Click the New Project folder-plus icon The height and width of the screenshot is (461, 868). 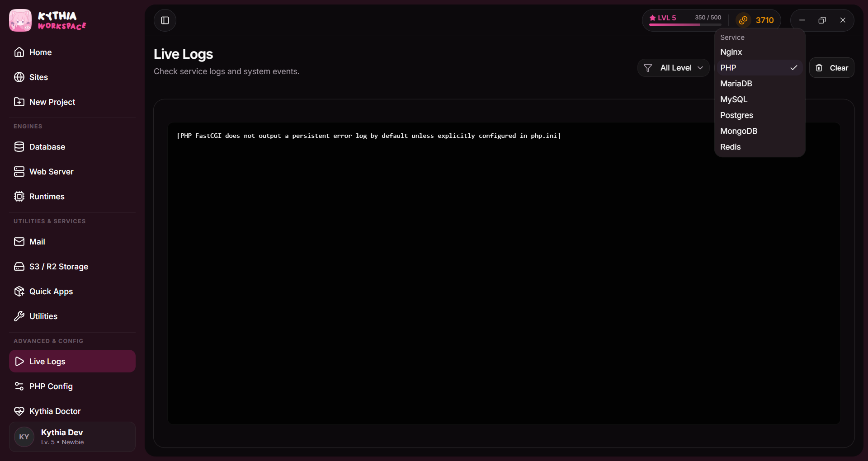pos(19,102)
